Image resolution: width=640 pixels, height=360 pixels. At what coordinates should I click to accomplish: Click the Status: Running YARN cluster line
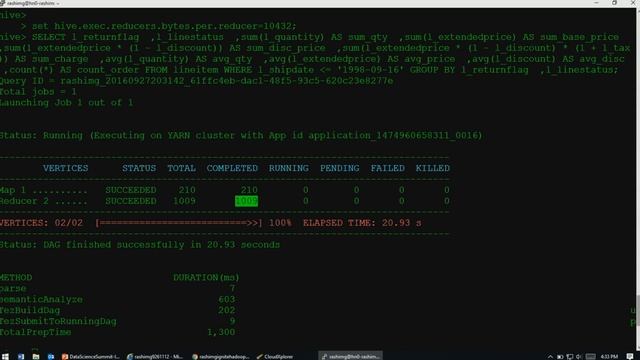[x=241, y=136]
